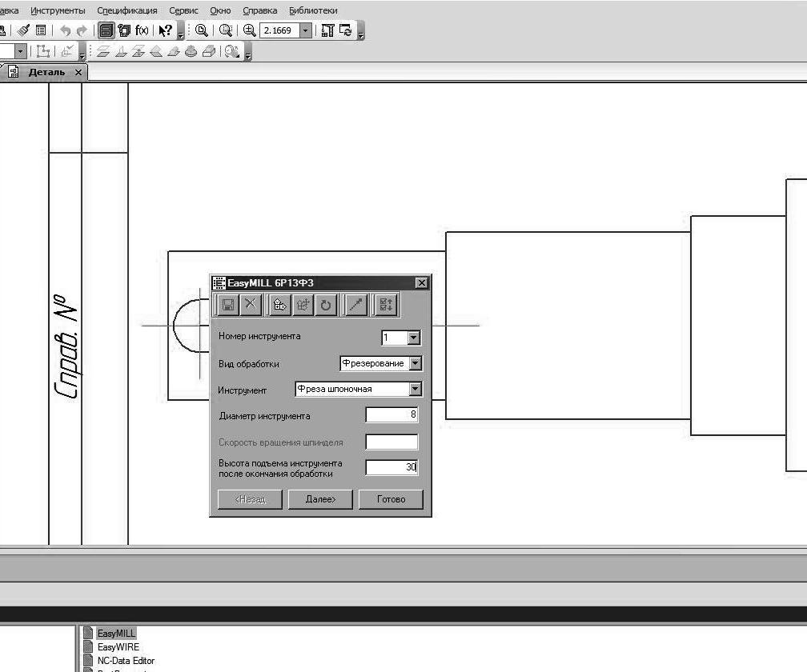Click the Назад button
This screenshot has height=672, width=807.
pyautogui.click(x=250, y=499)
